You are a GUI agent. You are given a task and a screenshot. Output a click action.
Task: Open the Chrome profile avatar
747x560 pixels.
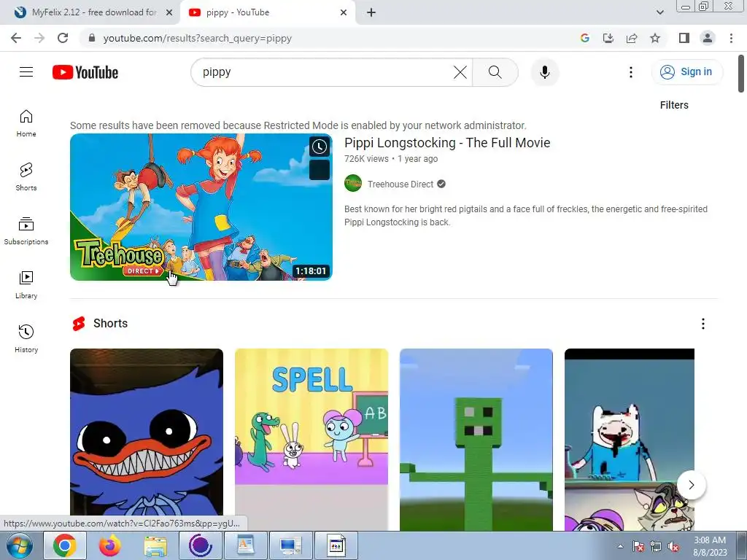[x=708, y=38]
